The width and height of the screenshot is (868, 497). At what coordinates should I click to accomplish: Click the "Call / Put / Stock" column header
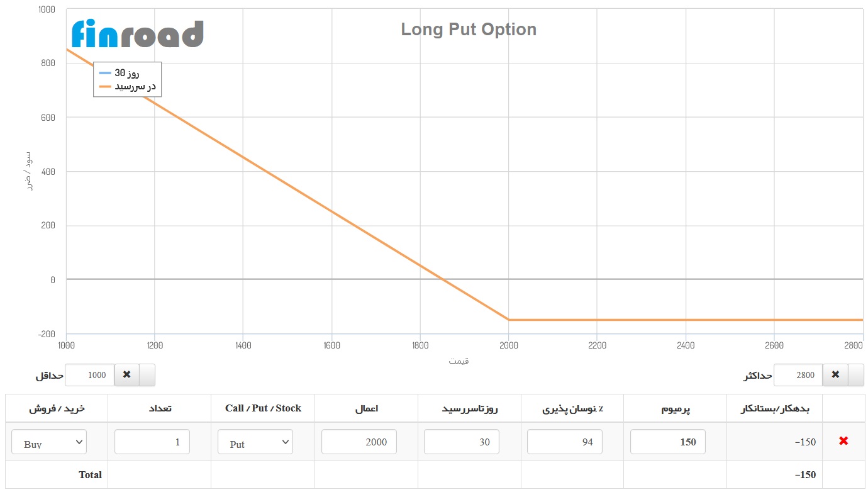pos(263,408)
